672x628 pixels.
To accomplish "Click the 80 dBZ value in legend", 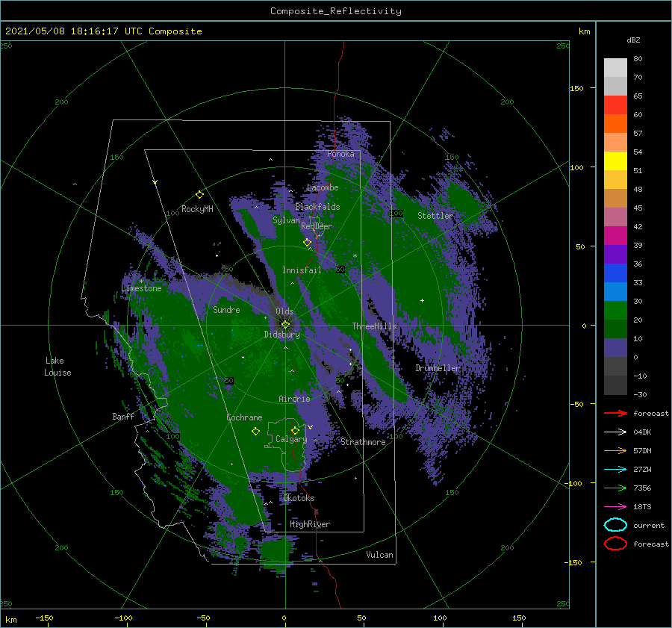I will (638, 59).
